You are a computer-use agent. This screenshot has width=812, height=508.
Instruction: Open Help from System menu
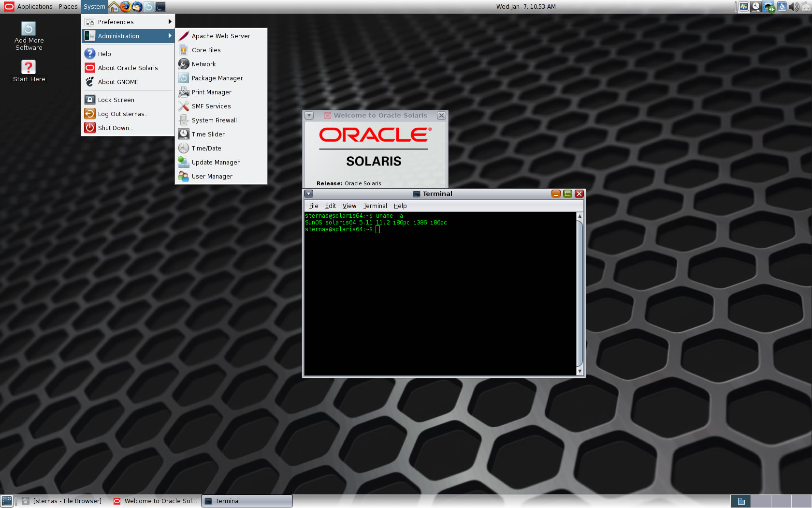click(x=128, y=54)
